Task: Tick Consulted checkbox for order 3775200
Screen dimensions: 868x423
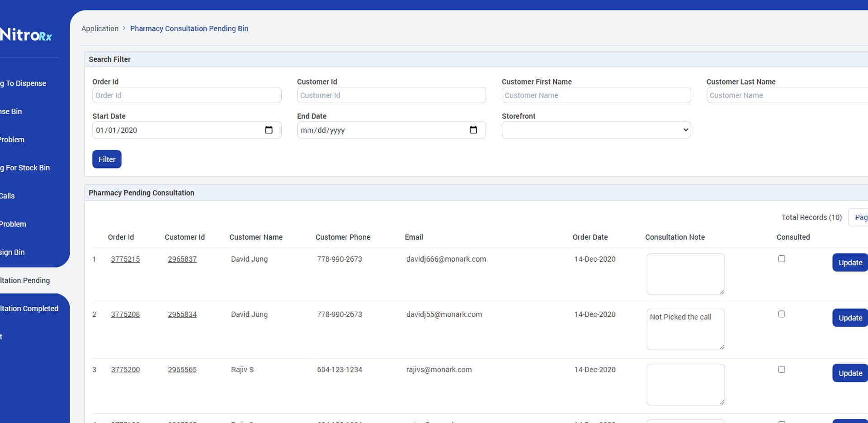Action: (x=781, y=369)
